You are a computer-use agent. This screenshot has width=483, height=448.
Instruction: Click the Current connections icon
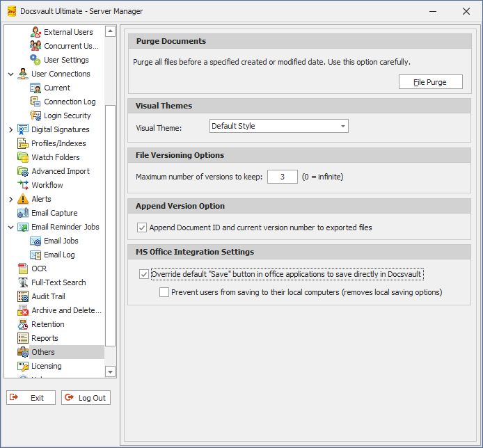point(35,88)
